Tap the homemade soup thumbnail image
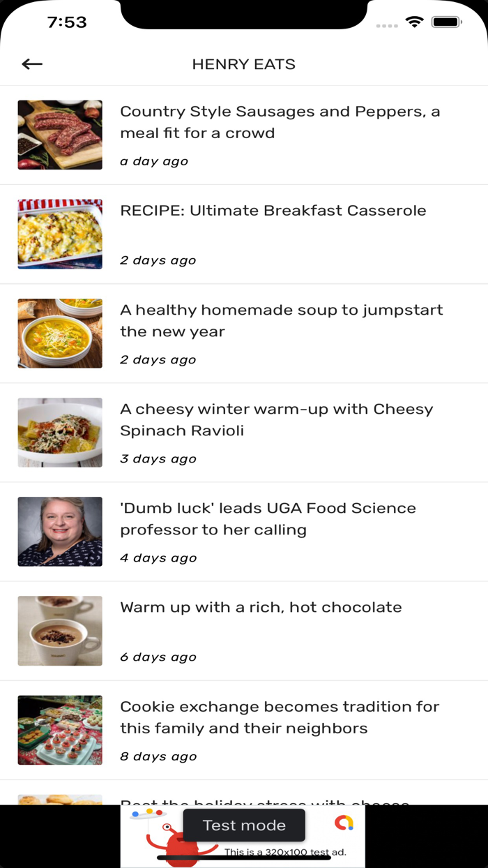Viewport: 488px width, 868px height. (x=60, y=333)
